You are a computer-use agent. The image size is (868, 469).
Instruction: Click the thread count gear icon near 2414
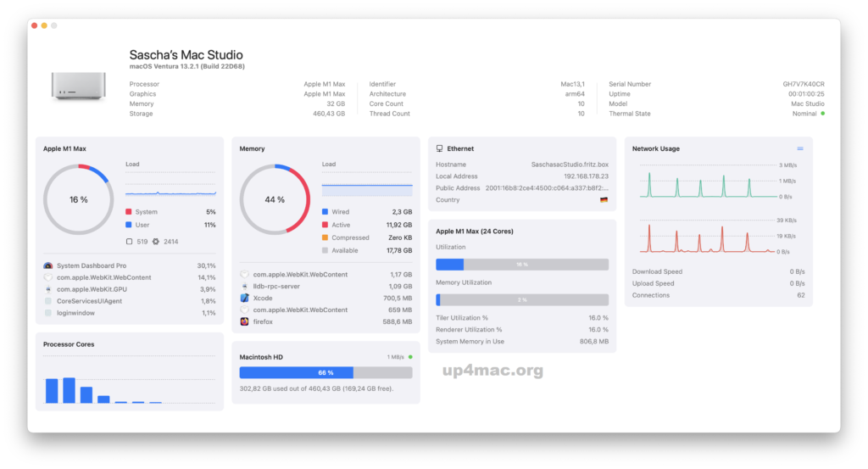tap(156, 242)
